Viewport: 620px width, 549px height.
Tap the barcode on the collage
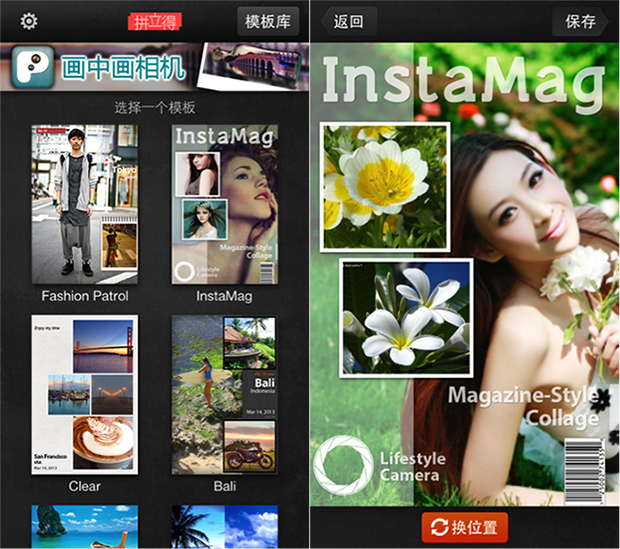585,471
